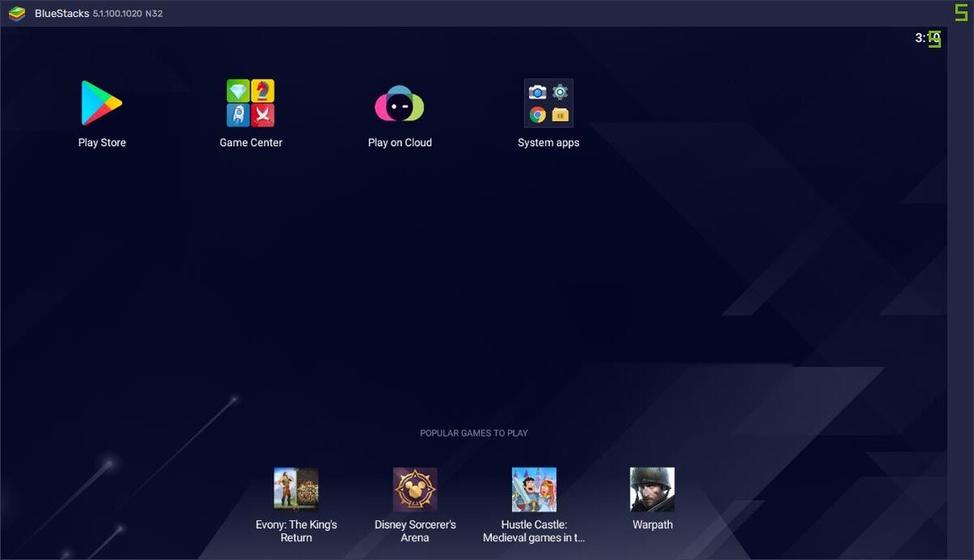Image resolution: width=974 pixels, height=560 pixels.
Task: Click the Disney Sorcerer's Arena title text
Action: coord(415,532)
